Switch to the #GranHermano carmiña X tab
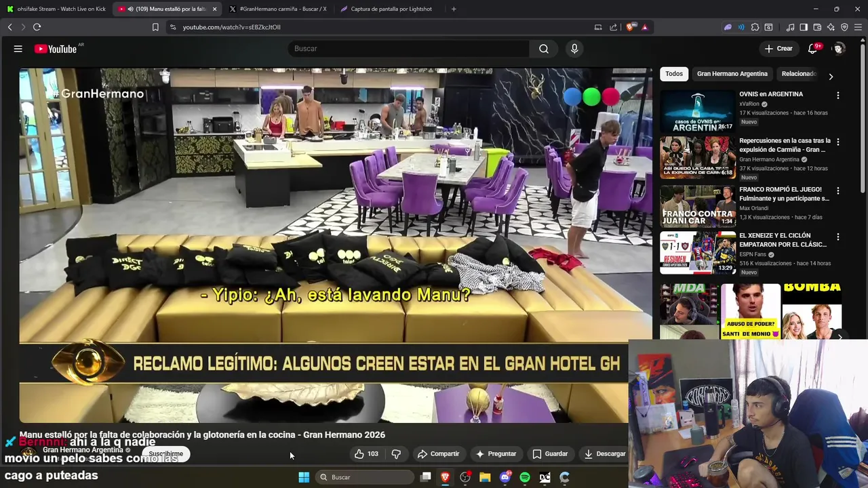This screenshot has width=868, height=488. [278, 9]
